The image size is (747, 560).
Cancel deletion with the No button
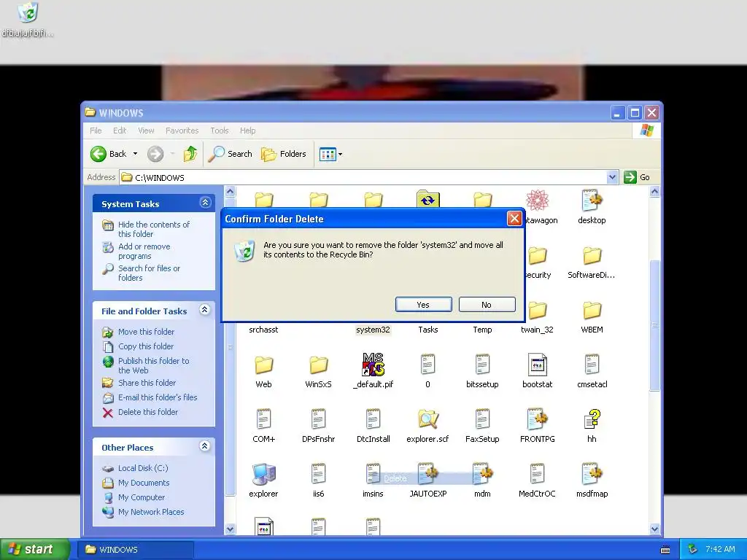point(487,305)
